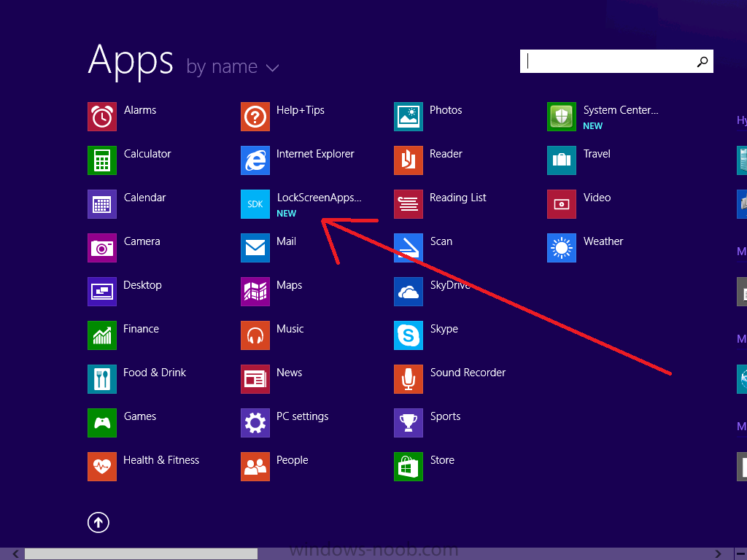Launch the Reader app icon
This screenshot has height=560, width=747.
(409, 160)
